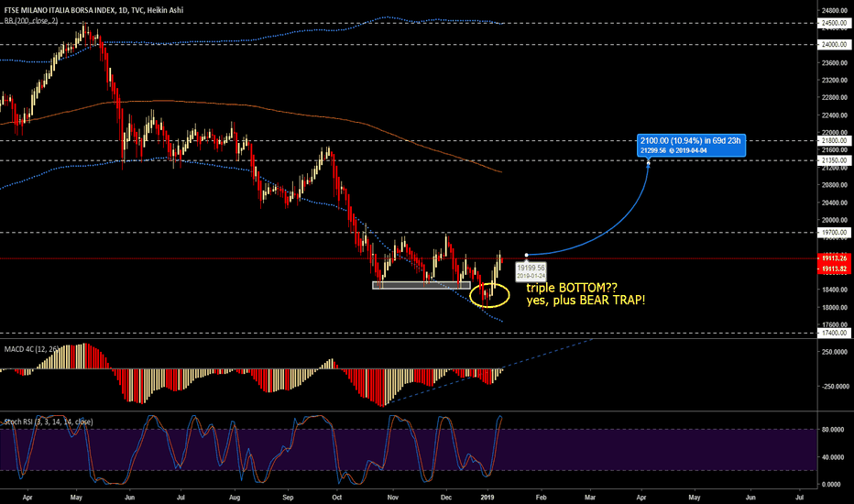The width and height of the screenshot is (854, 504).
Task: Click the 17400.00 horizontal line price label
Action: (834, 333)
